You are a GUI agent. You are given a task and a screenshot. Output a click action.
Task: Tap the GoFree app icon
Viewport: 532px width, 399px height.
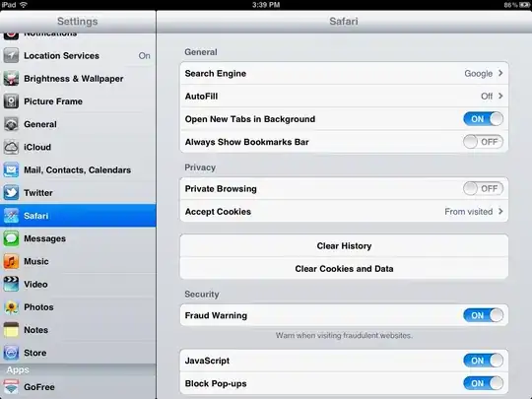pos(11,387)
